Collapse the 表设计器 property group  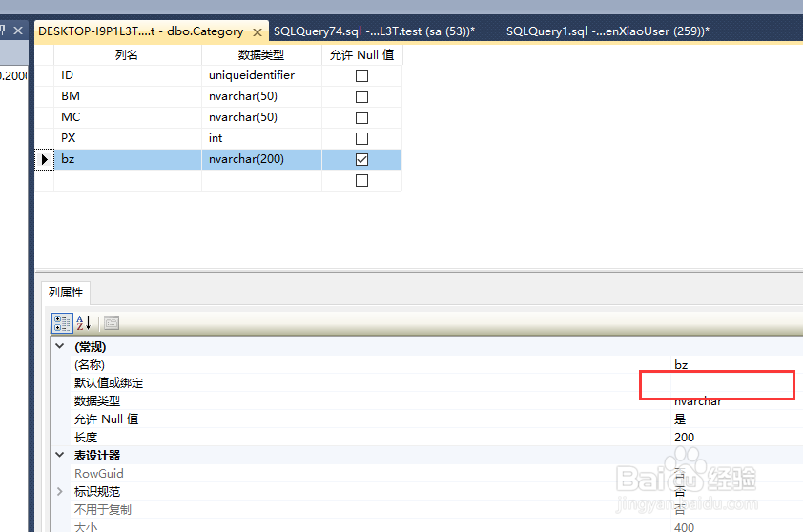(x=60, y=455)
